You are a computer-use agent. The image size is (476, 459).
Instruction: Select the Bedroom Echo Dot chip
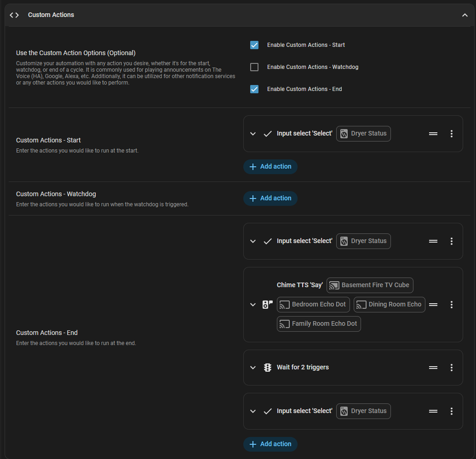coord(313,305)
